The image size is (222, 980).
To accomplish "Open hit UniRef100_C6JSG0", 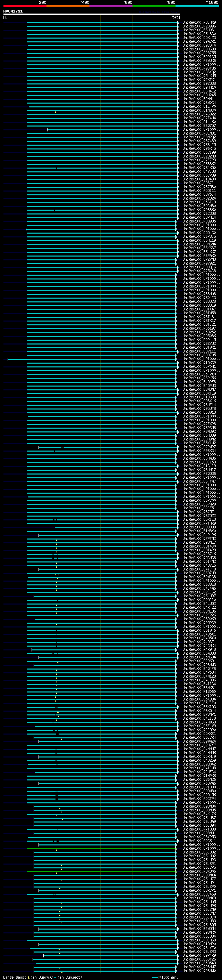I will (199, 34).
